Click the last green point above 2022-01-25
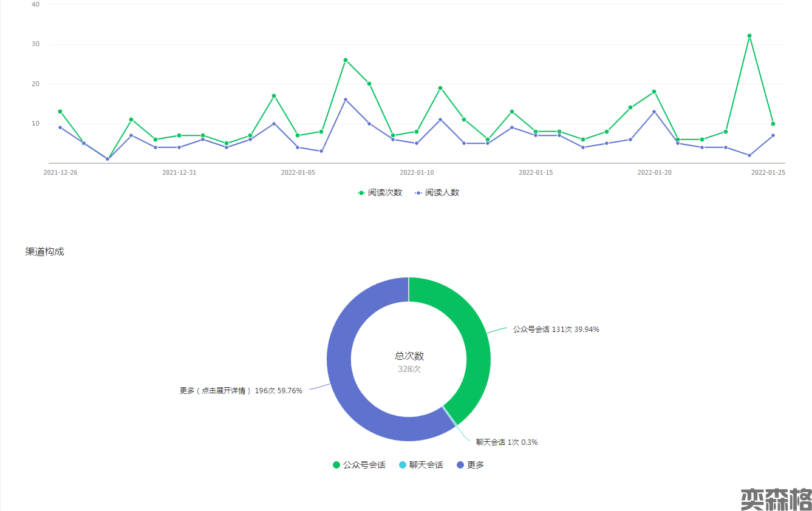This screenshot has width=812, height=511. [773, 124]
